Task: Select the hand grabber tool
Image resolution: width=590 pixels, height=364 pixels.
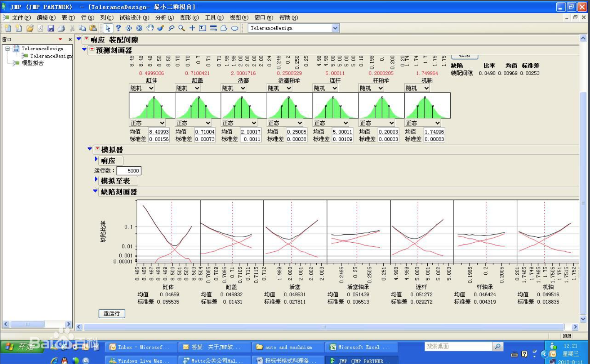Action: pyautogui.click(x=150, y=28)
